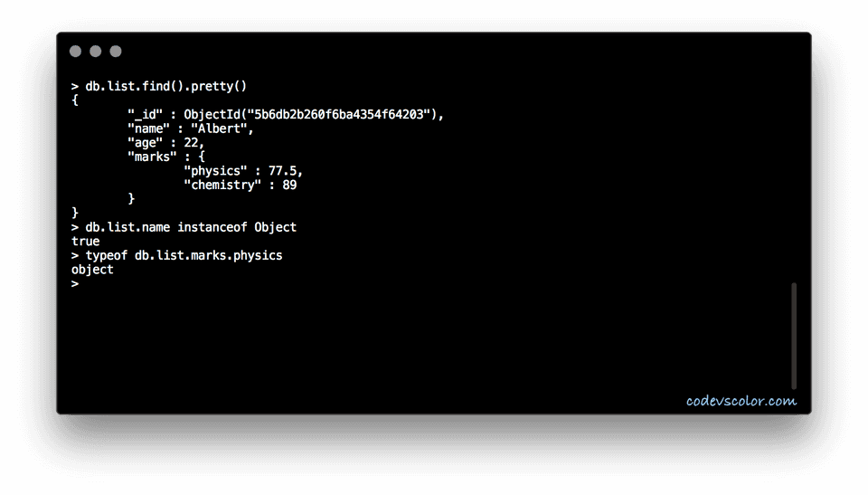Click the age value 22
Screen dimensions: 868x495
click(x=194, y=143)
